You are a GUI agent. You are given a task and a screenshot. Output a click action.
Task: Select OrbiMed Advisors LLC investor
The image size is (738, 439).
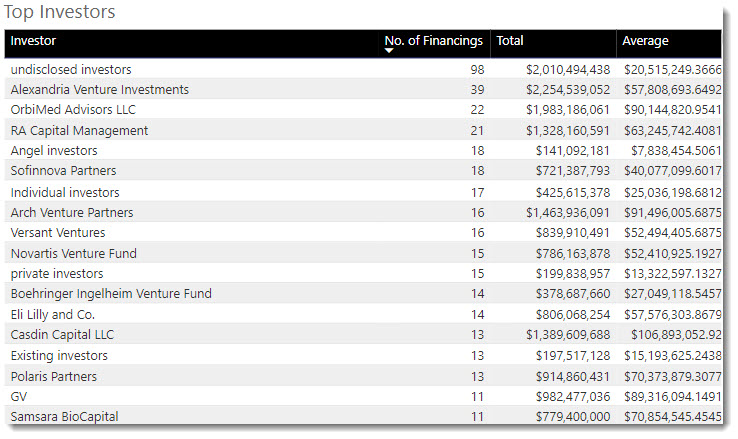point(73,110)
